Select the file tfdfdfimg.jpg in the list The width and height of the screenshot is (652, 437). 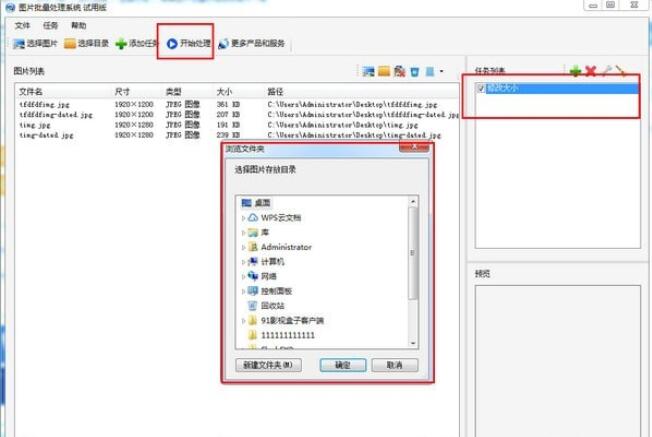pos(44,105)
